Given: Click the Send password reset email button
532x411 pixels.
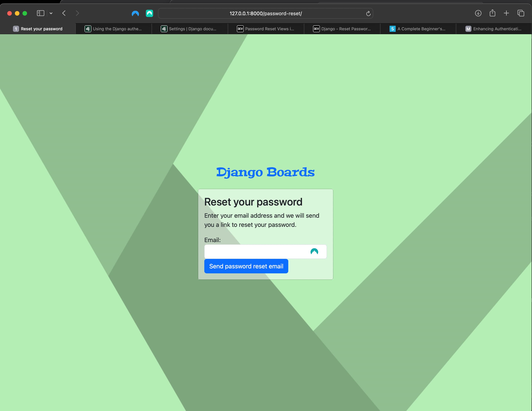Looking at the screenshot, I should click(x=246, y=266).
